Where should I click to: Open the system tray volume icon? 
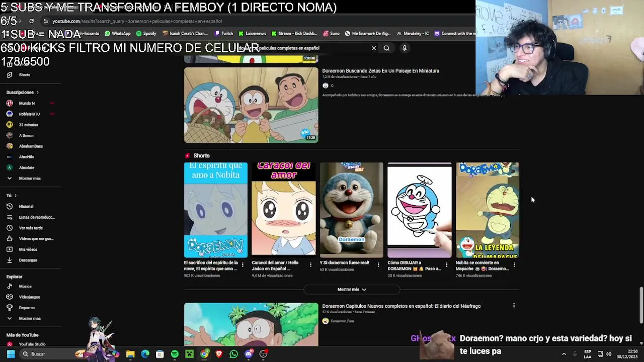[x=608, y=354]
